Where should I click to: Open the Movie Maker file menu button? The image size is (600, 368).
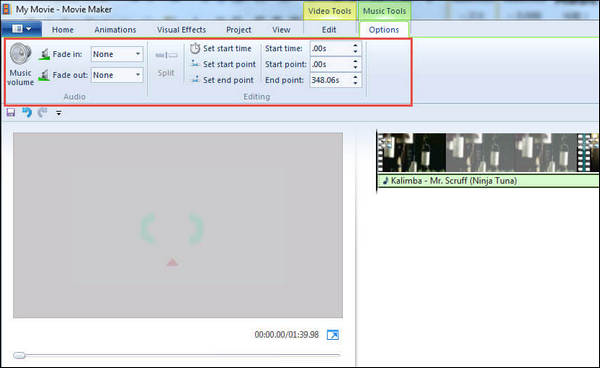pyautogui.click(x=21, y=29)
